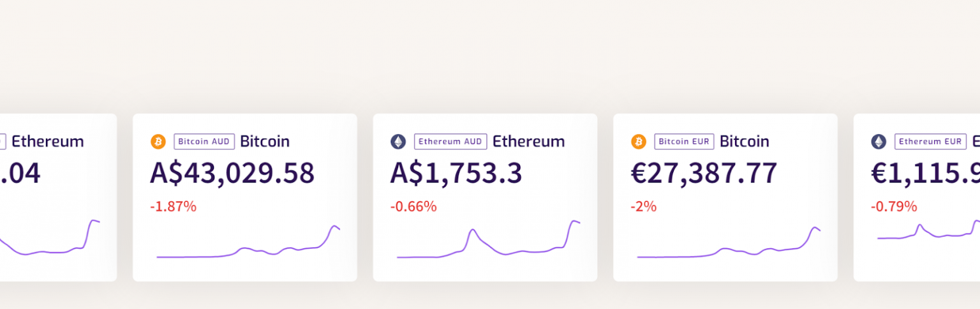Open the Ethereum title beside the Ethereum AUD tag
Viewport: 980px width, 309px height.
tap(528, 142)
